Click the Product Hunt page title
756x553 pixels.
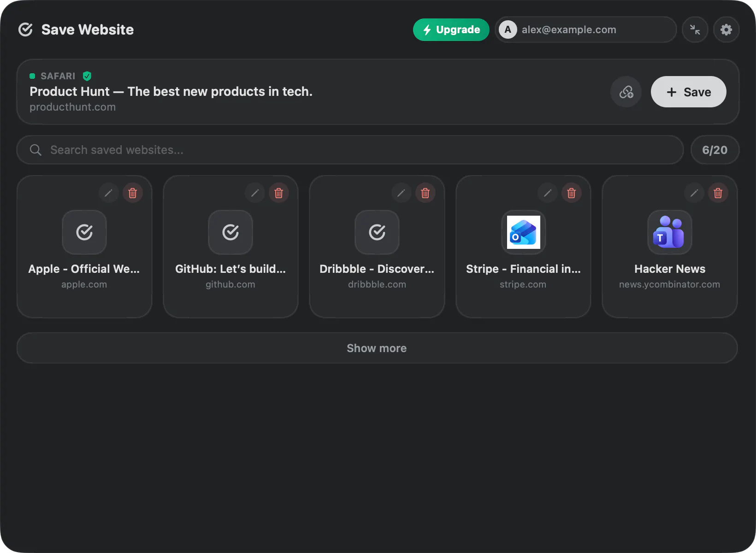click(x=171, y=92)
